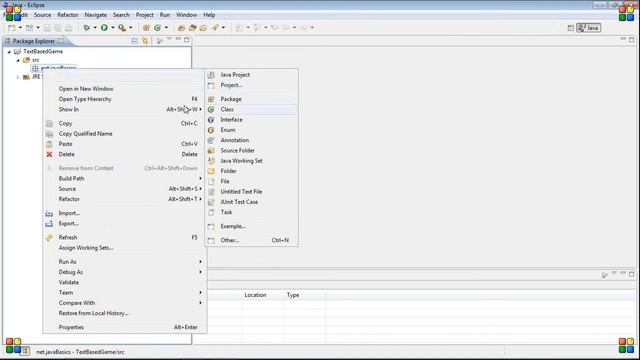This screenshot has width=640, height=360.
Task: Choose Untitled Text File from New submenu
Action: 251,191
